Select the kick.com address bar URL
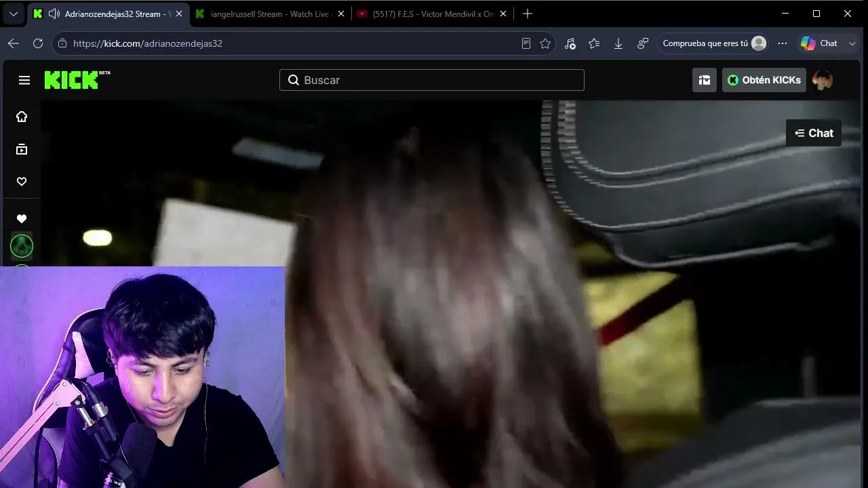Screen dimensions: 868x488 click(x=148, y=43)
